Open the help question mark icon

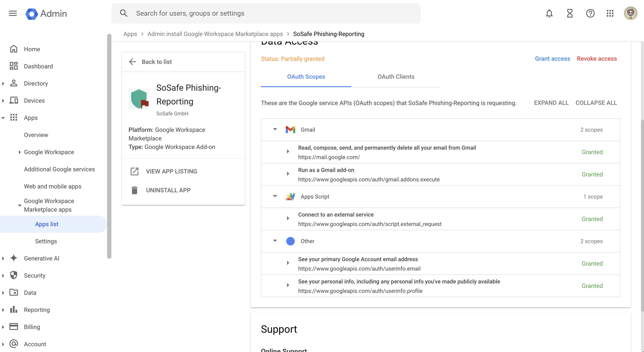point(590,13)
